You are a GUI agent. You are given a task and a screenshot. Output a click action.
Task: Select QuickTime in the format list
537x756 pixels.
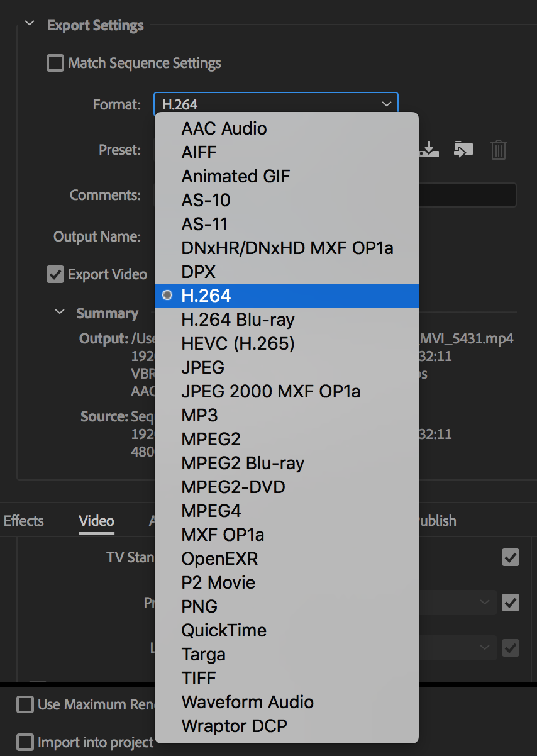(224, 630)
